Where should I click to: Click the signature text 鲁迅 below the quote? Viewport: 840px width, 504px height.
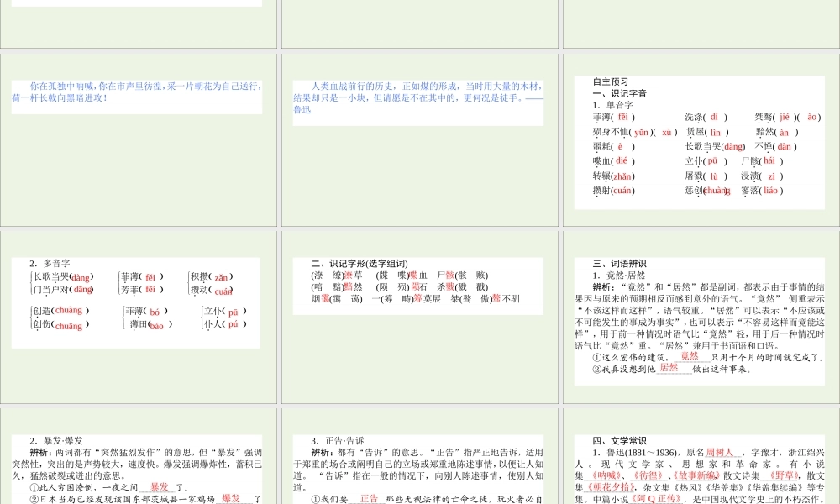[302, 109]
